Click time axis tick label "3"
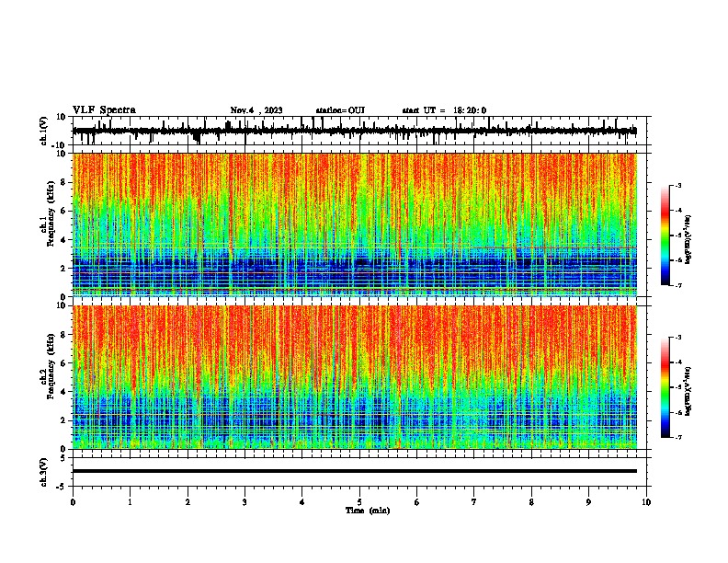The width and height of the screenshot is (728, 563). coord(245,502)
